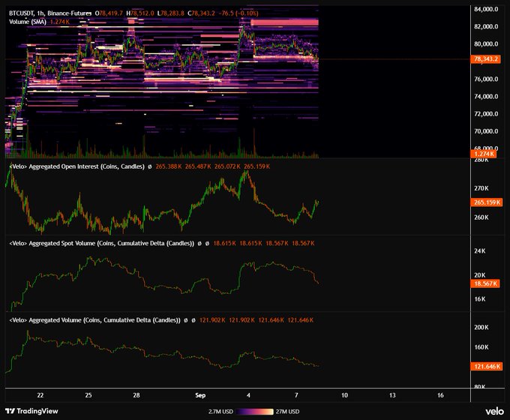Click the 260K open interest axis label
510x420 pixels.
tap(481, 217)
